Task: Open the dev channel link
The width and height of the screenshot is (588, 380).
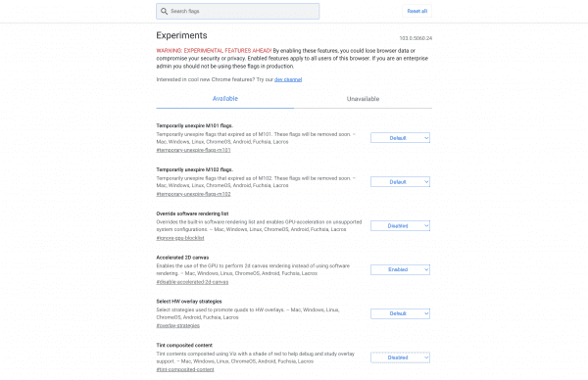Action: click(x=288, y=79)
